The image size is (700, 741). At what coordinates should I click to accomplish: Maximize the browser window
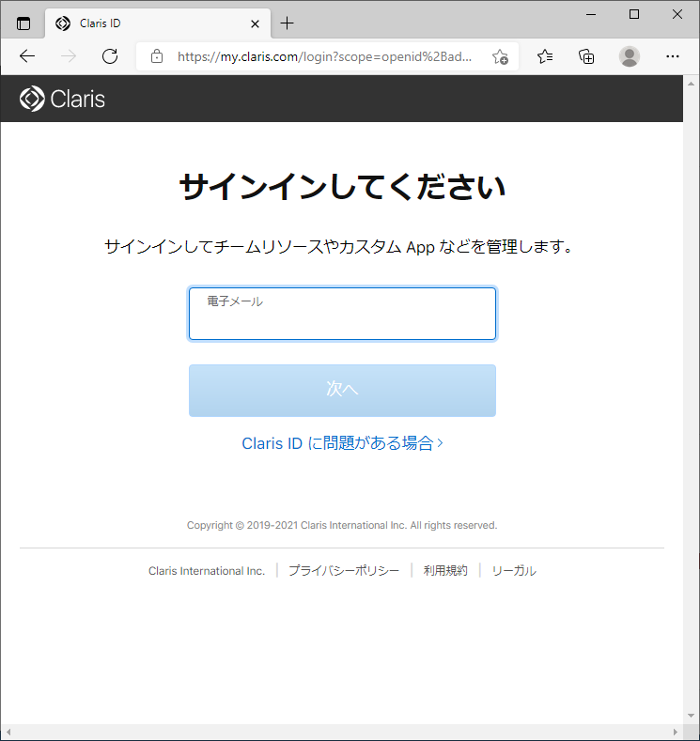[x=634, y=15]
